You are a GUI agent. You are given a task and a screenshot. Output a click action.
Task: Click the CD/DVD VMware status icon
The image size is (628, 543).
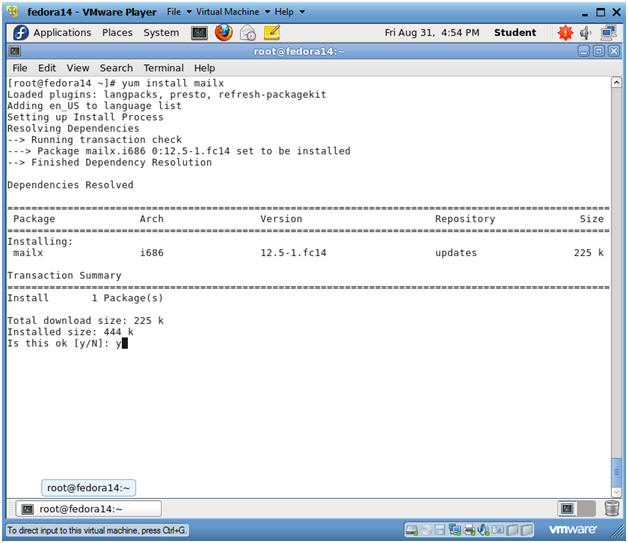[426, 530]
